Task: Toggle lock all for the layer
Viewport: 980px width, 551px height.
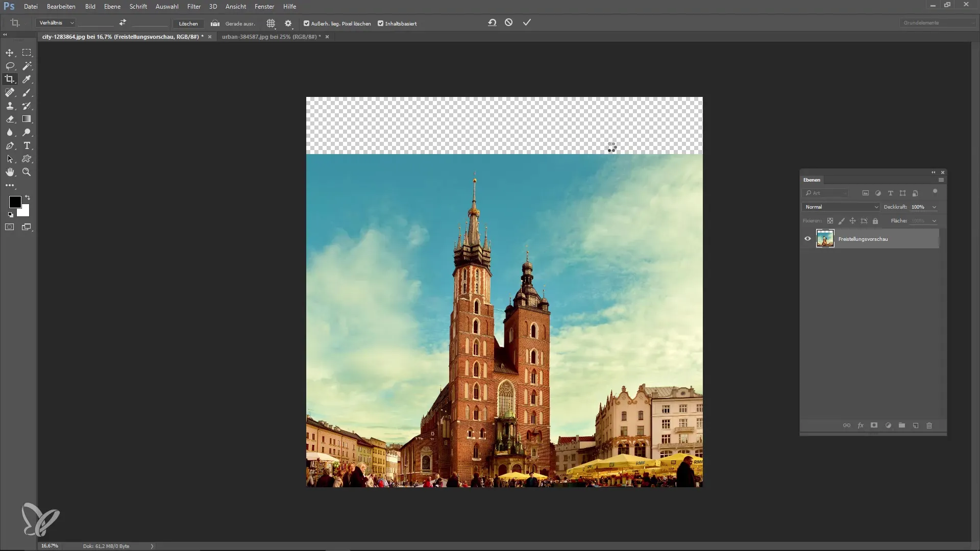Action: coord(875,221)
